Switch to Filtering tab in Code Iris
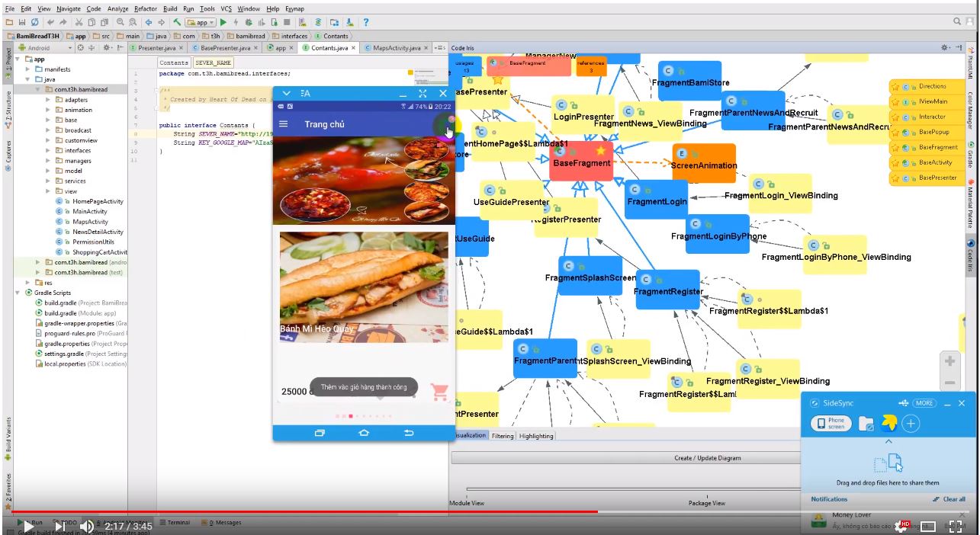980x535 pixels. click(x=503, y=436)
